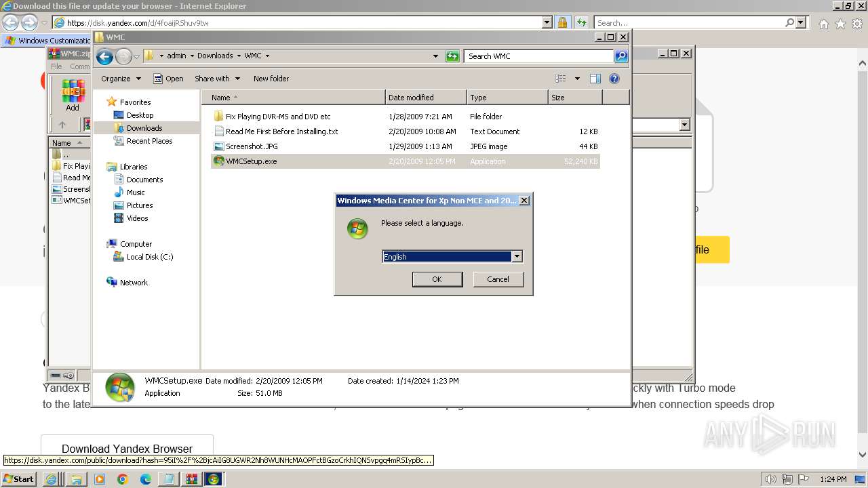The width and height of the screenshot is (868, 488).
Task: Click the security lock icon in address bar
Action: 562,22
